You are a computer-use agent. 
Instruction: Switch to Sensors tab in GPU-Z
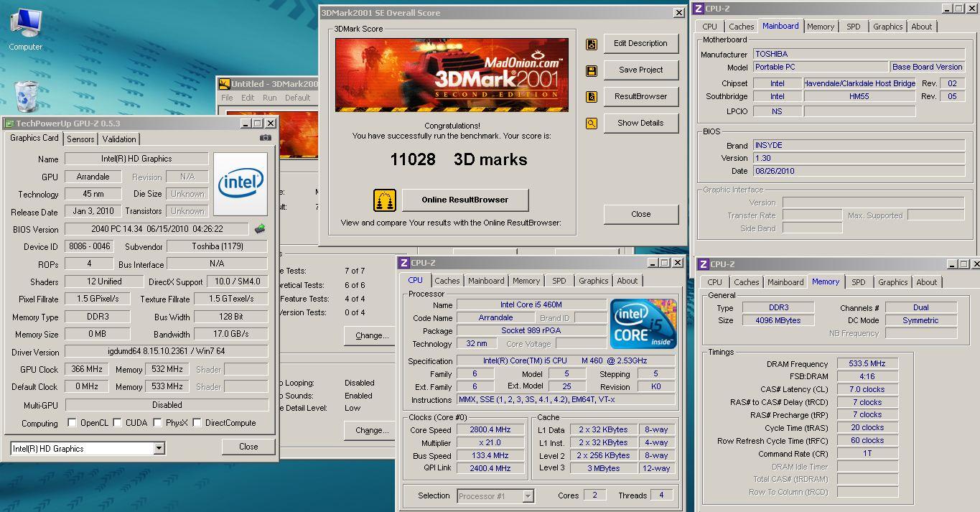(80, 139)
